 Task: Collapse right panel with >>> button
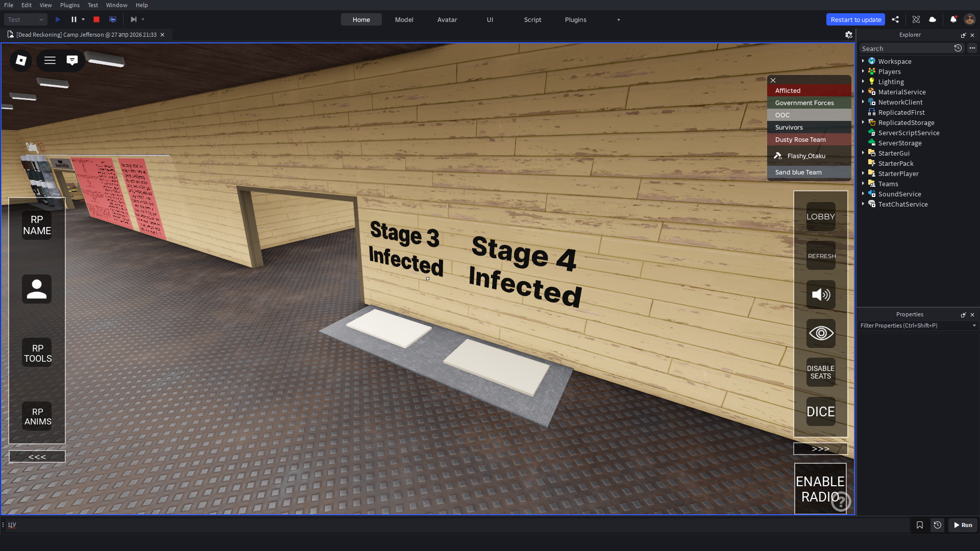[820, 449]
